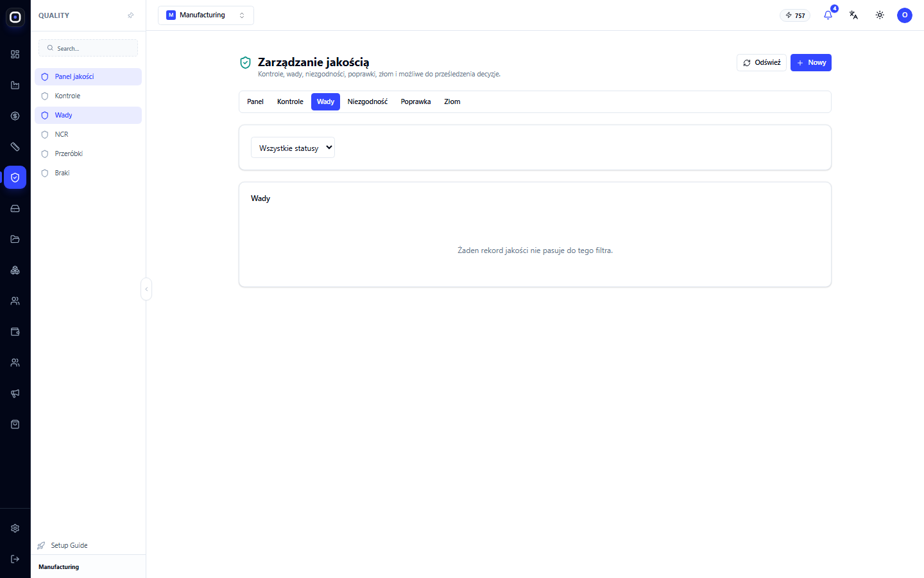Open the factory production module icon
Screen dimensions: 924x578
click(x=15, y=85)
